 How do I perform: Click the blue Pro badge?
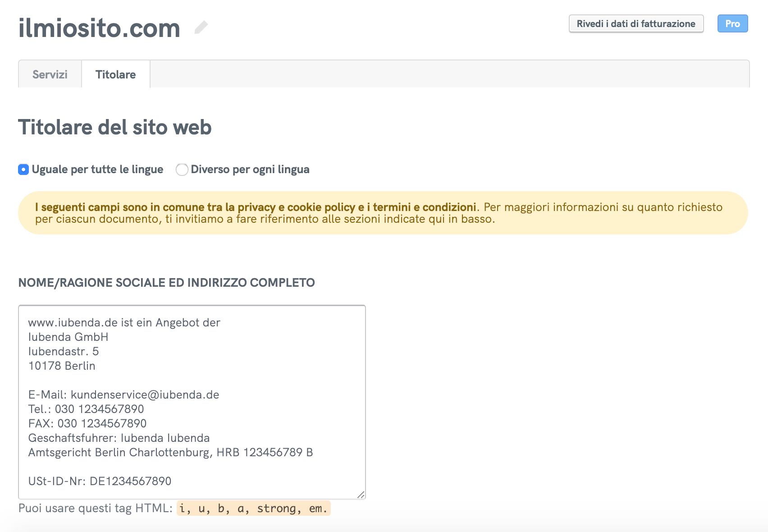pyautogui.click(x=732, y=23)
